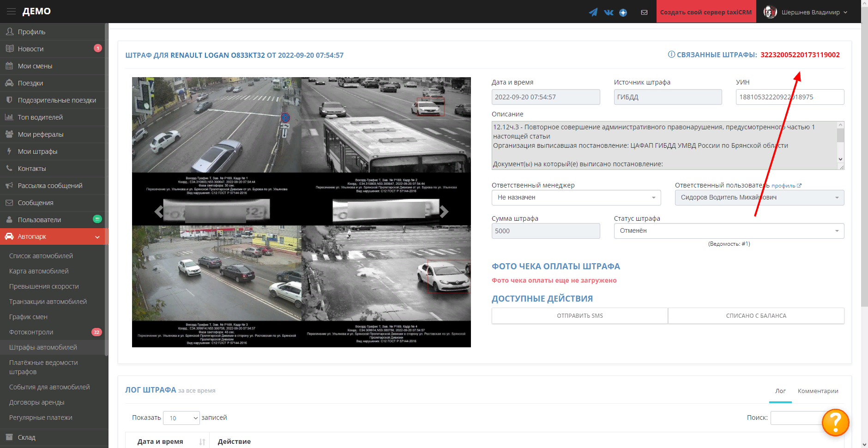Open the mail envelope icon in header
Viewport: 868px width, 448px height.
pos(644,12)
